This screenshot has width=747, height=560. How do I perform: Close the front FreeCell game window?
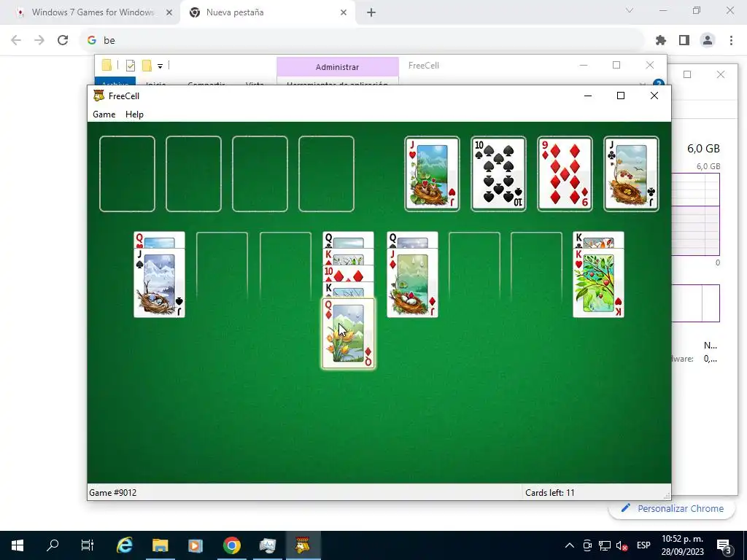(x=654, y=96)
